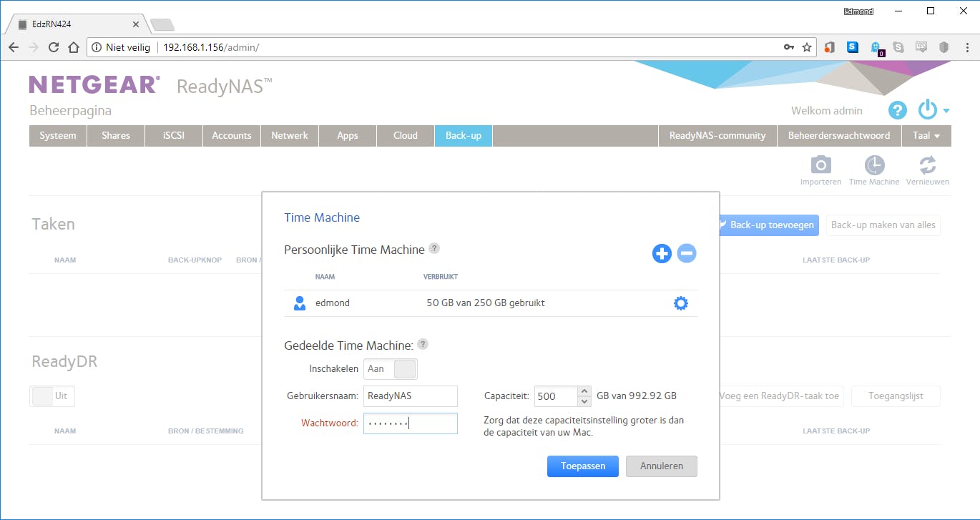Click the blue minus remove icon

[x=687, y=253]
